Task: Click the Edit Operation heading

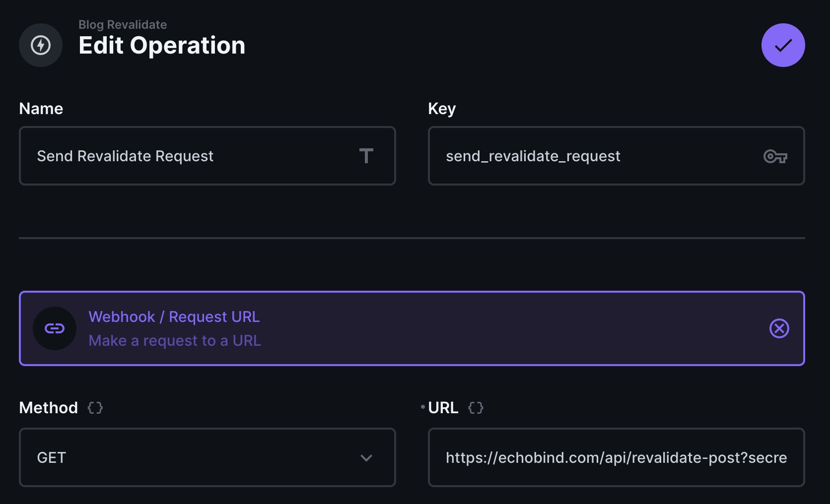Action: (x=162, y=46)
